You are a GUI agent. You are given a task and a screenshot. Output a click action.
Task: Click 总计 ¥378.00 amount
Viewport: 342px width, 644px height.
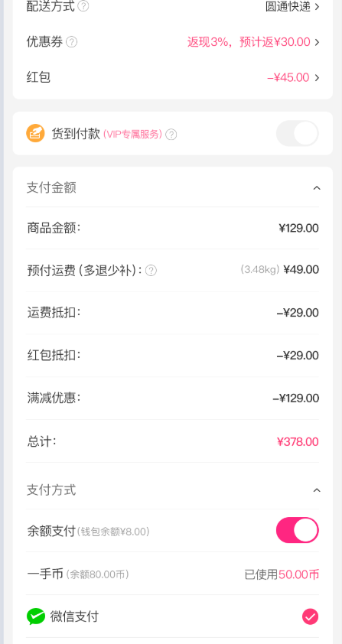click(x=298, y=442)
